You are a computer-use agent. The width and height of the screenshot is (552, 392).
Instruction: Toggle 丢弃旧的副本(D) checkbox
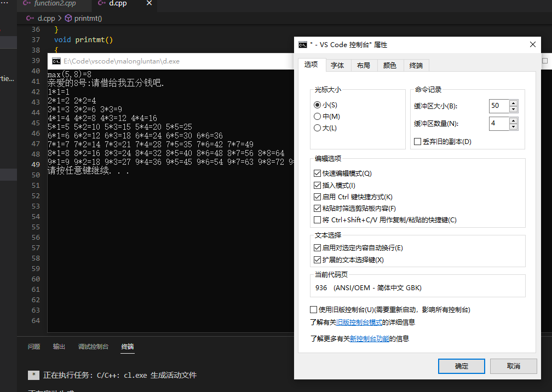coord(417,141)
